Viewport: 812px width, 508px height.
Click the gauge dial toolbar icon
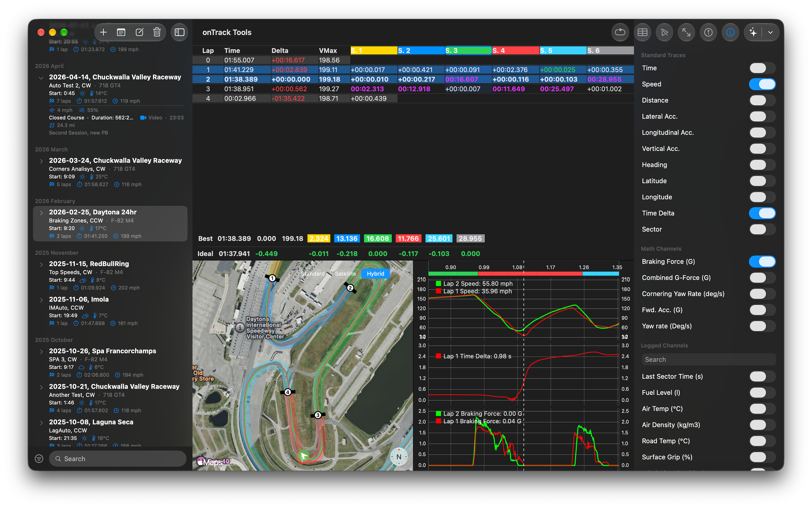[708, 32]
